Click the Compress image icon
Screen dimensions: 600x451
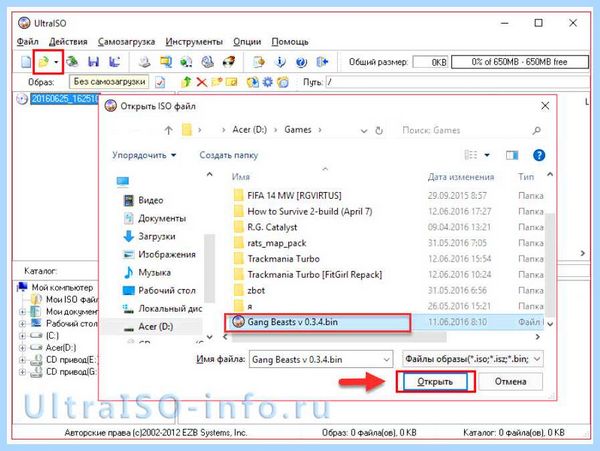(207, 62)
